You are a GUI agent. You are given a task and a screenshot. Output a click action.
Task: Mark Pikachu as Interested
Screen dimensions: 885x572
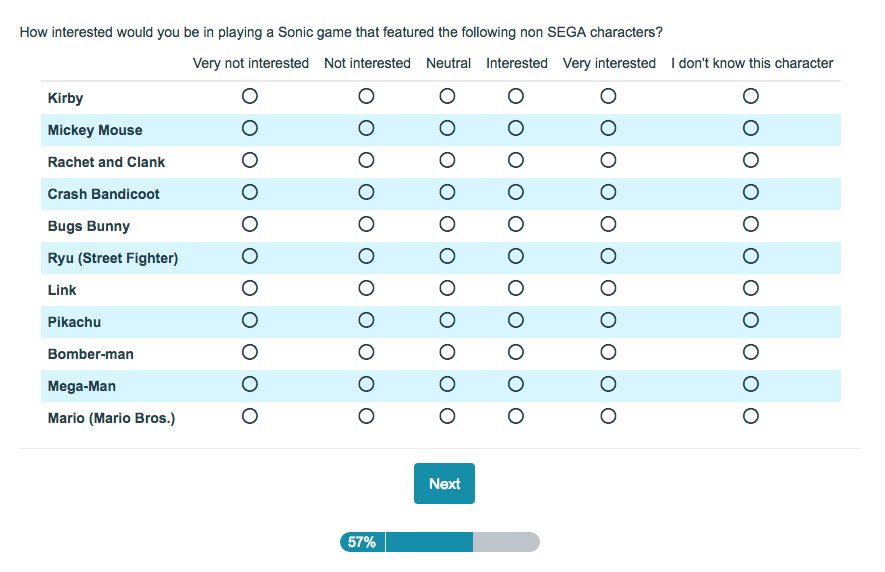click(x=516, y=320)
